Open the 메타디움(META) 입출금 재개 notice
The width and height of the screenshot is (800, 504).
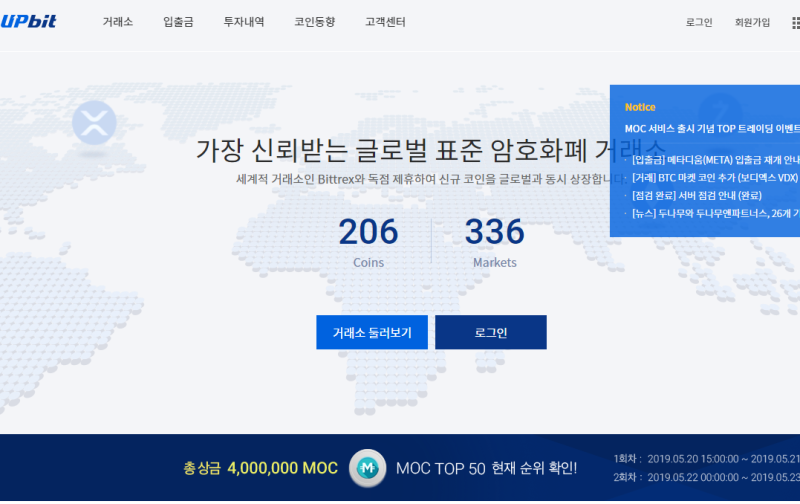tap(715, 160)
